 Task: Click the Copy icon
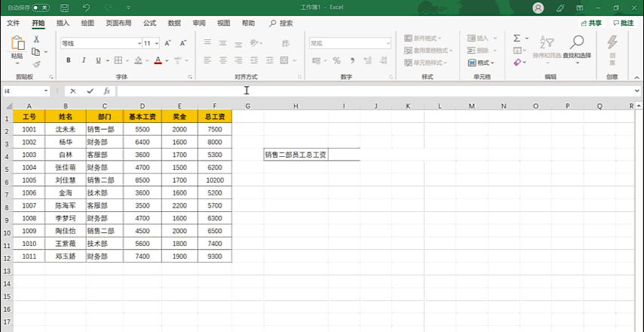pos(35,52)
